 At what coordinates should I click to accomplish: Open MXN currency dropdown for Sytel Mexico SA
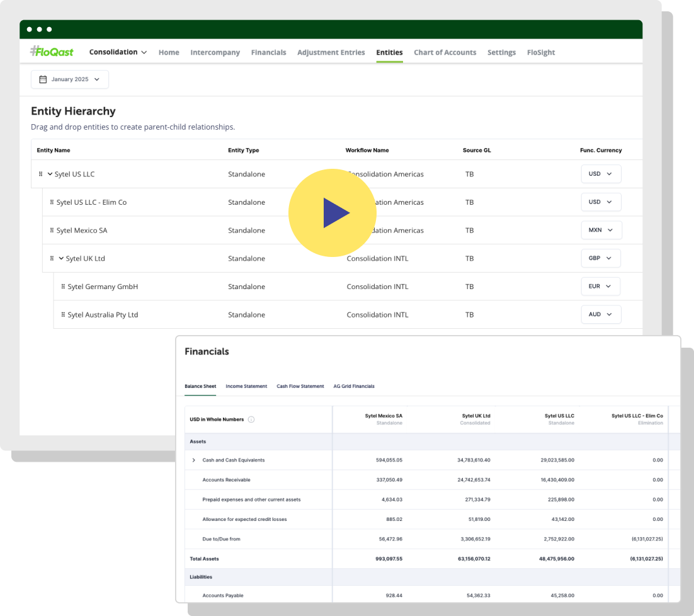click(x=601, y=230)
